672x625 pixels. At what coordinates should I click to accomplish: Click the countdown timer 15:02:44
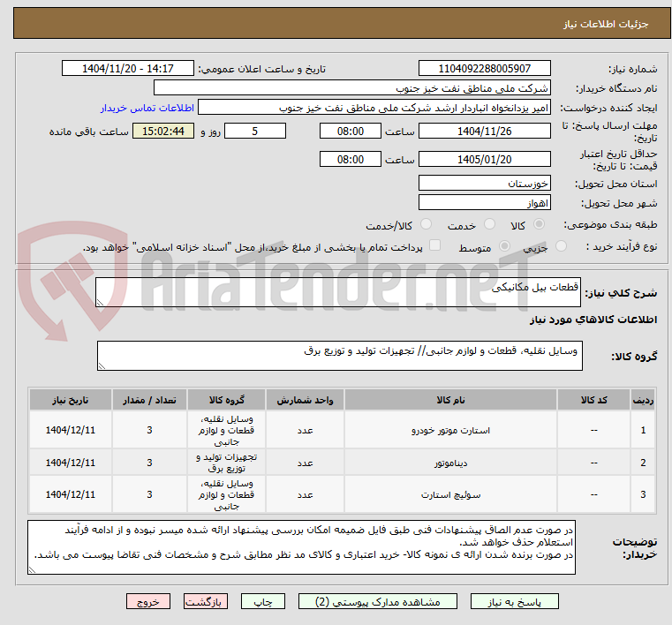(x=162, y=131)
